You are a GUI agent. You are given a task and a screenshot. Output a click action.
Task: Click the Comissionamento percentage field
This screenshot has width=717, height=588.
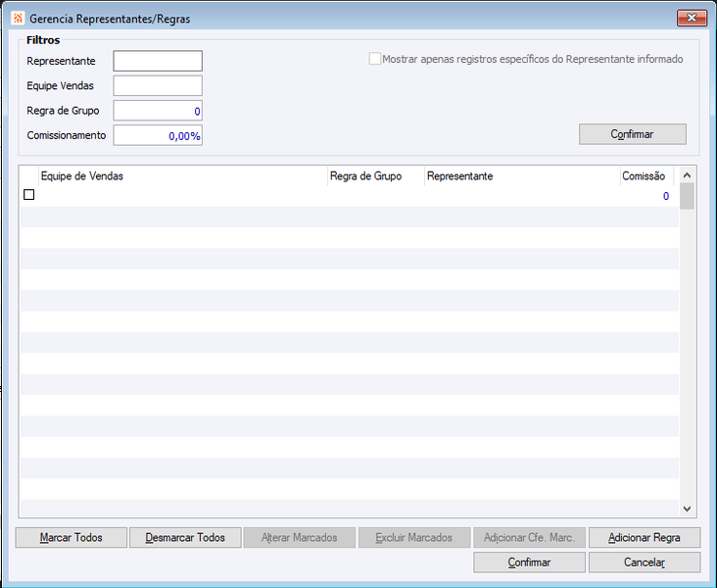coord(158,135)
